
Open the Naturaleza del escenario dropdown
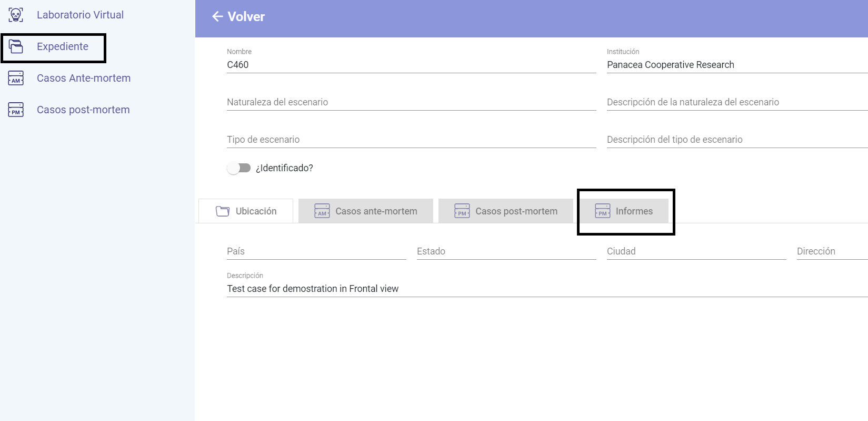pyautogui.click(x=411, y=102)
